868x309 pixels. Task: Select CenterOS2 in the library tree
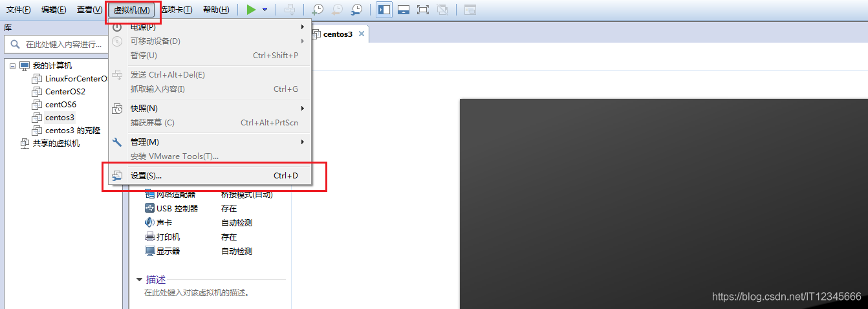[65, 92]
